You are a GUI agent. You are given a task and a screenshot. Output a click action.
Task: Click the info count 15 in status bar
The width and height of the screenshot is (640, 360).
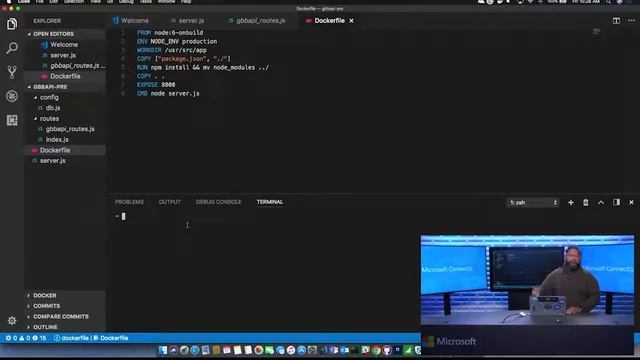tap(39, 338)
